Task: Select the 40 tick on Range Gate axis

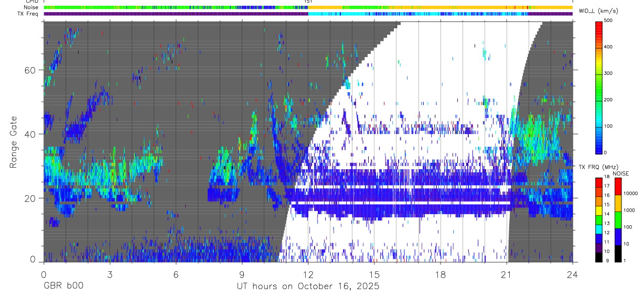Action: (x=30, y=134)
